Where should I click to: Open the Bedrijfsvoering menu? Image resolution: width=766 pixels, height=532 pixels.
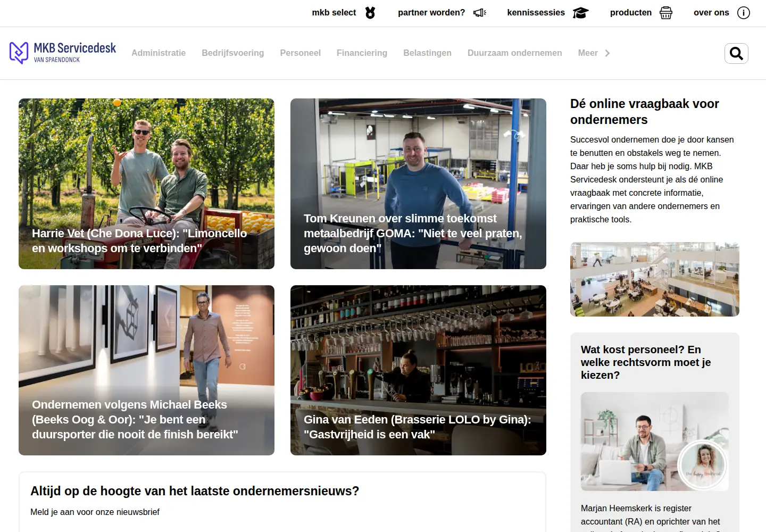[x=233, y=53]
